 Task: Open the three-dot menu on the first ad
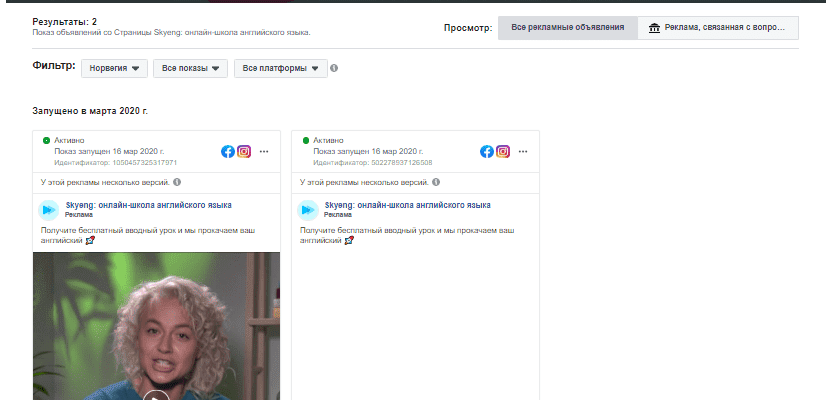(264, 152)
